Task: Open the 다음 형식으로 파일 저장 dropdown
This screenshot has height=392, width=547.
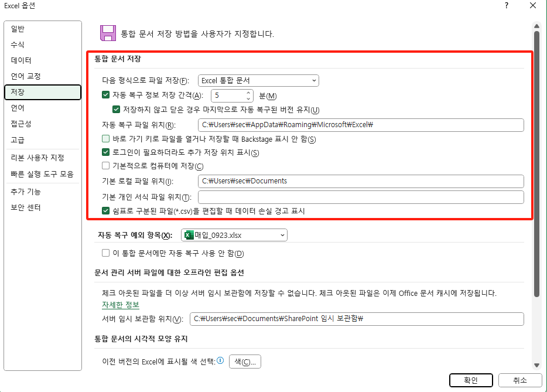Action: pos(258,81)
